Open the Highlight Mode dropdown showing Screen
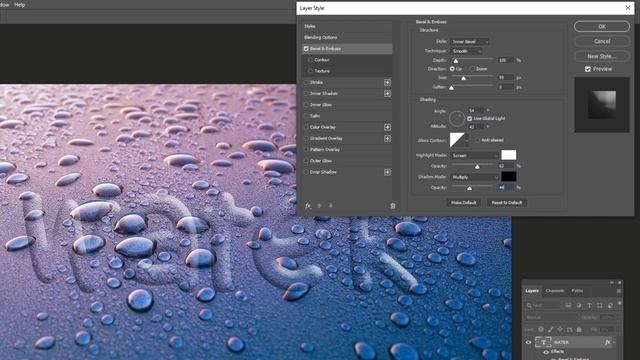The image size is (640, 360). [475, 156]
